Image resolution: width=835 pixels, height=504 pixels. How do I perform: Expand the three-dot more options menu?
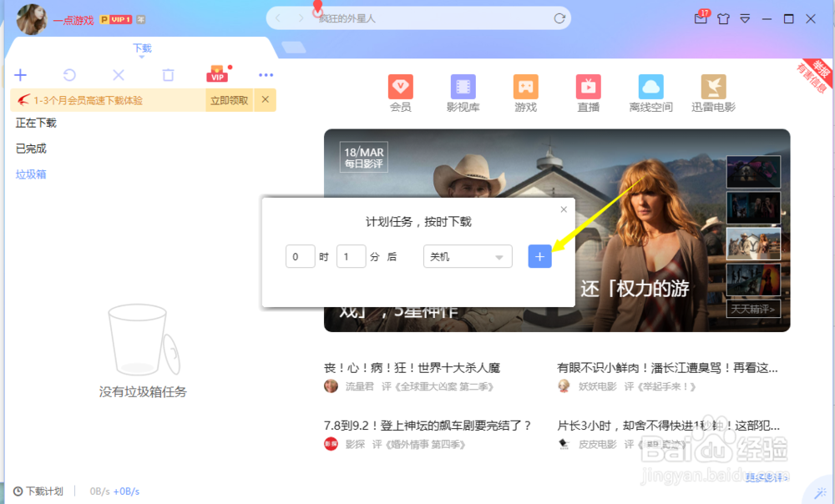[266, 74]
